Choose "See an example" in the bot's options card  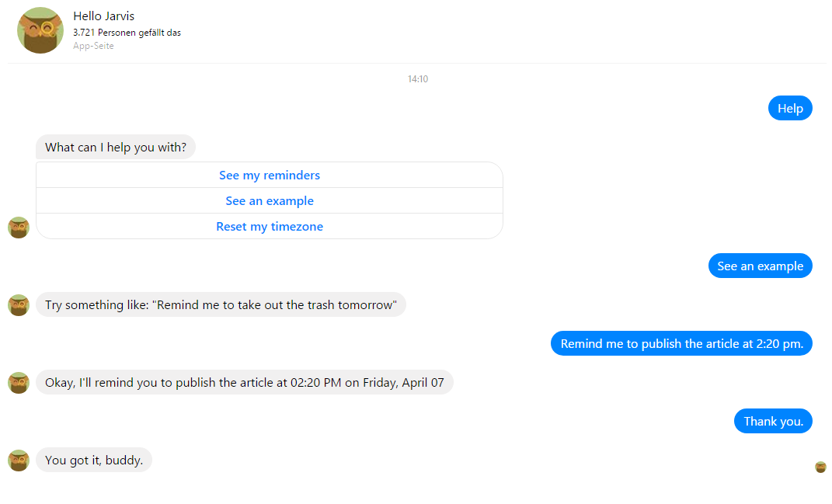pyautogui.click(x=270, y=201)
